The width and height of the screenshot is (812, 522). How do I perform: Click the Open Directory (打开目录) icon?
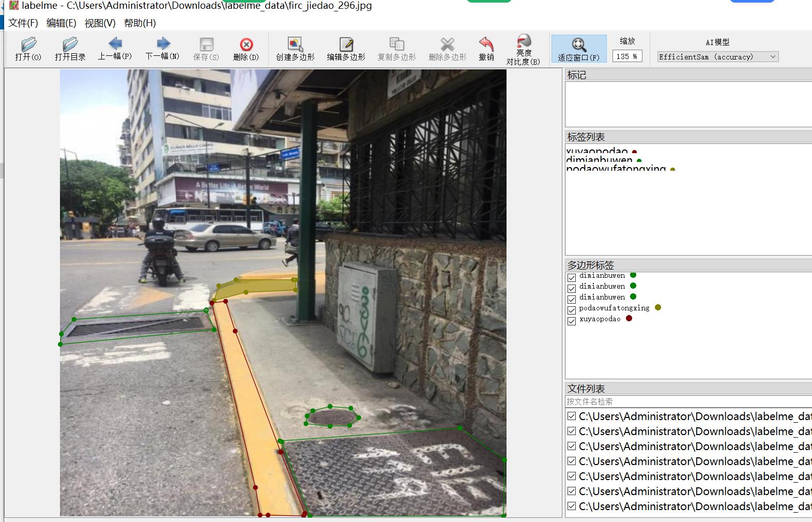[x=70, y=49]
